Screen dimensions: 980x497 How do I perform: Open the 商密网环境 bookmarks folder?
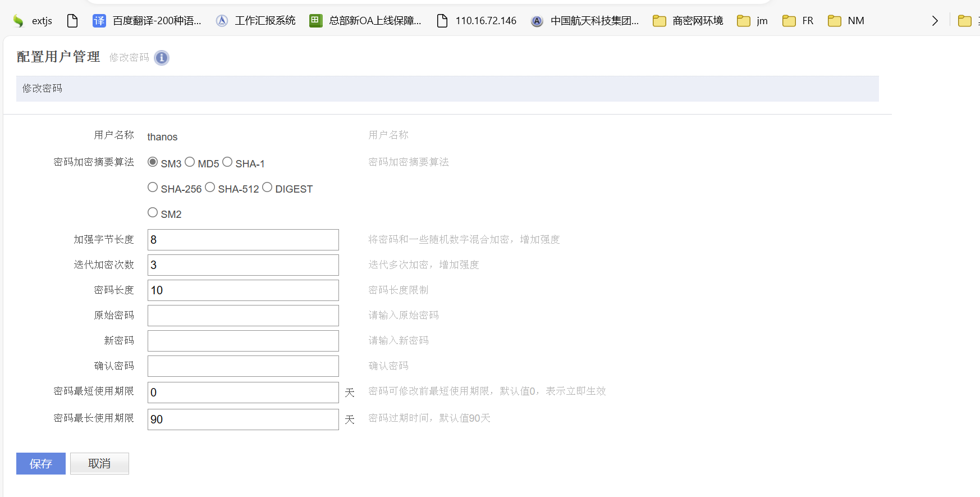point(688,21)
